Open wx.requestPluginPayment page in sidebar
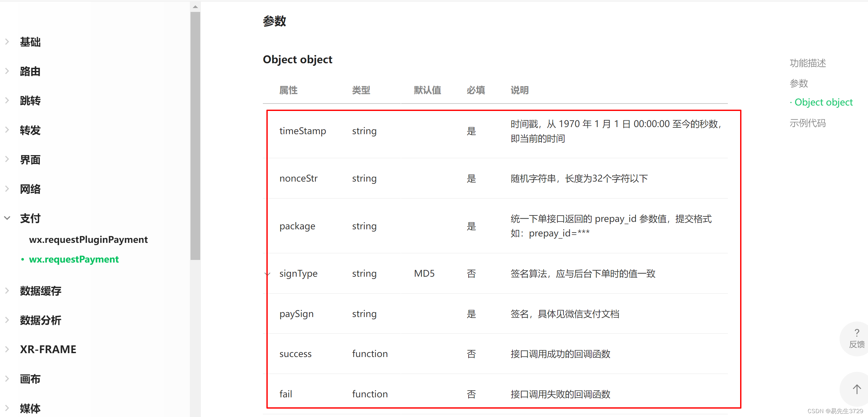 point(88,240)
